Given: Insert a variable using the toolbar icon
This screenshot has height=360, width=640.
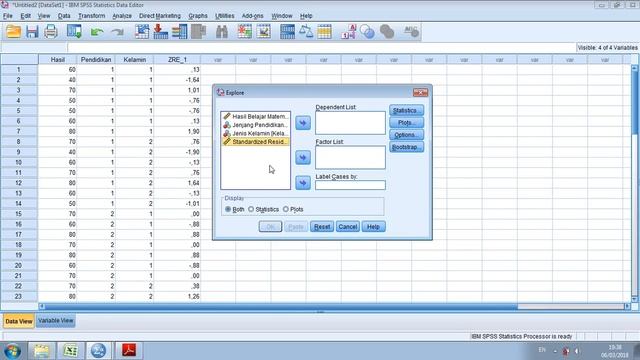Looking at the screenshot, I should click(x=264, y=32).
